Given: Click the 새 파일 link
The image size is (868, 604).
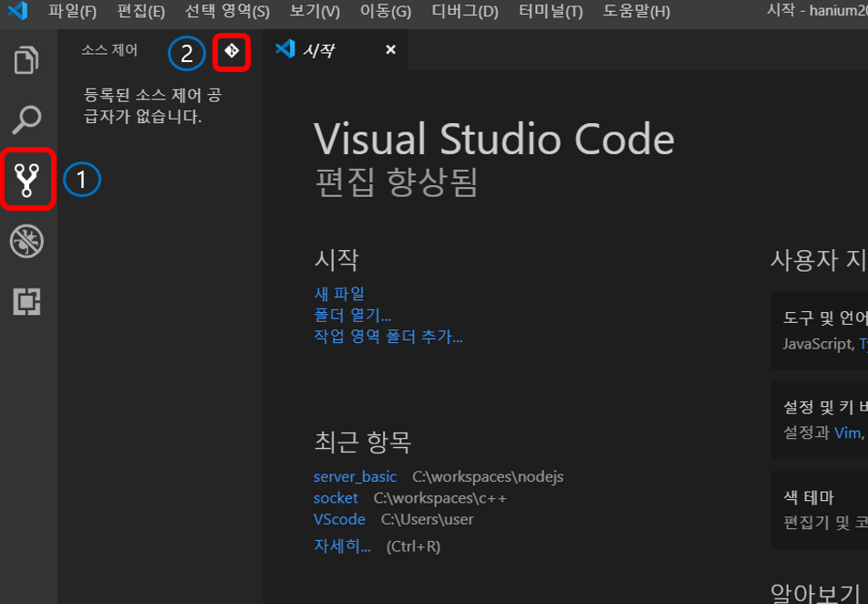Looking at the screenshot, I should pyautogui.click(x=339, y=293).
